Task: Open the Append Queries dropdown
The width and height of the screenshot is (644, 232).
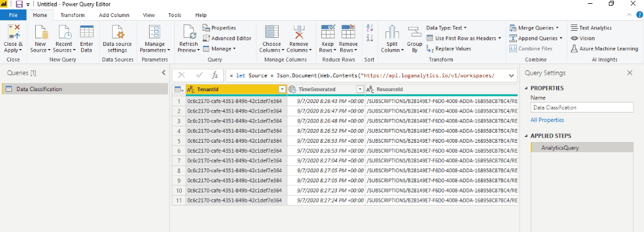Action: (x=536, y=38)
